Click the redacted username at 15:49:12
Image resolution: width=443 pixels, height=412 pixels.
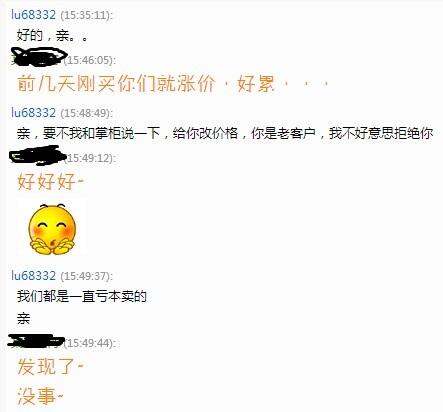38,155
